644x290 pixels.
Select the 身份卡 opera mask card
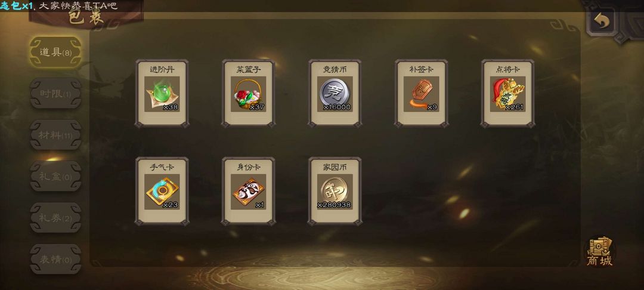pos(248,192)
